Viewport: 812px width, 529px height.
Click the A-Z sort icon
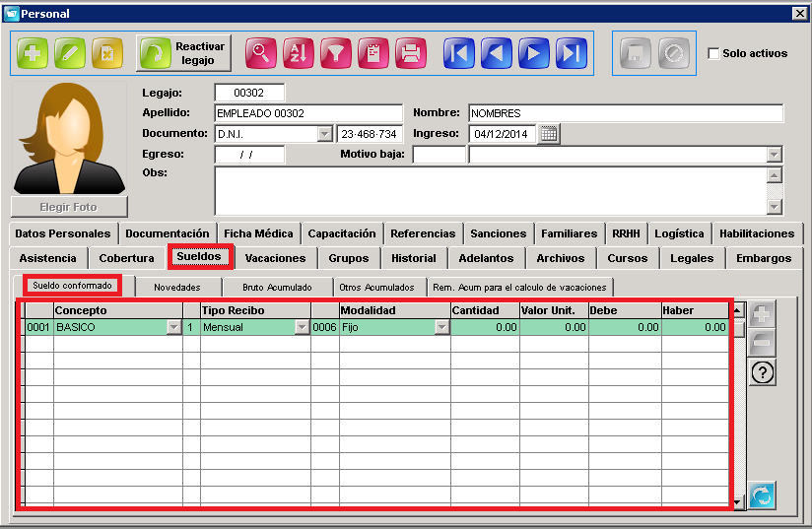(x=299, y=53)
